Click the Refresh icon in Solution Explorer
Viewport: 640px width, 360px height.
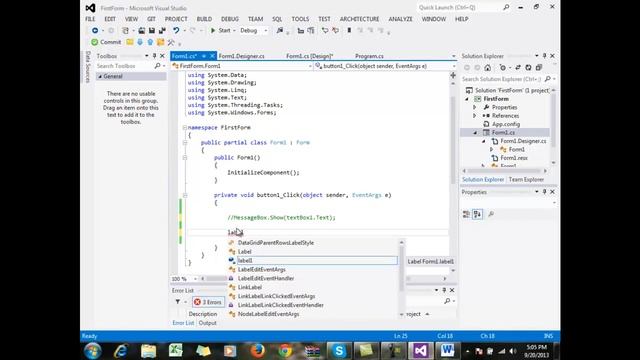[528, 68]
